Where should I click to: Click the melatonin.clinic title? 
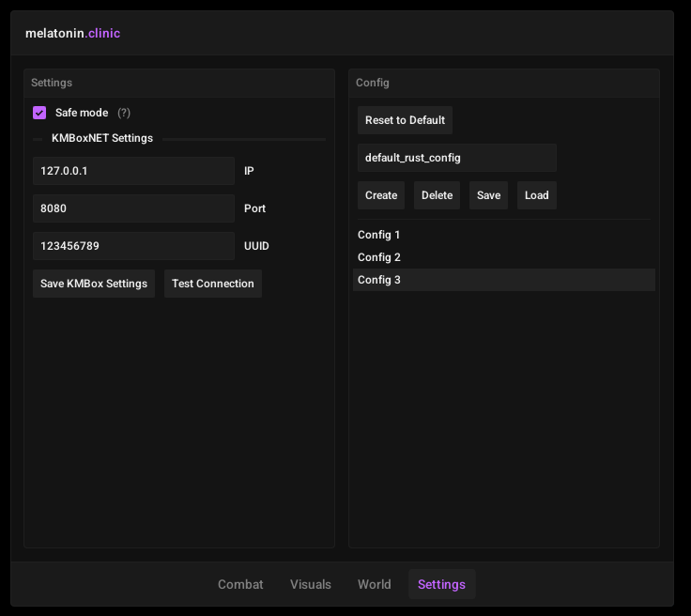point(72,33)
